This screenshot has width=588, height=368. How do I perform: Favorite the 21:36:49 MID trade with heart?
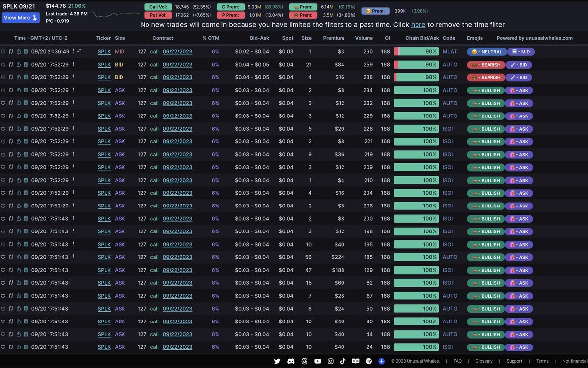(x=3, y=51)
